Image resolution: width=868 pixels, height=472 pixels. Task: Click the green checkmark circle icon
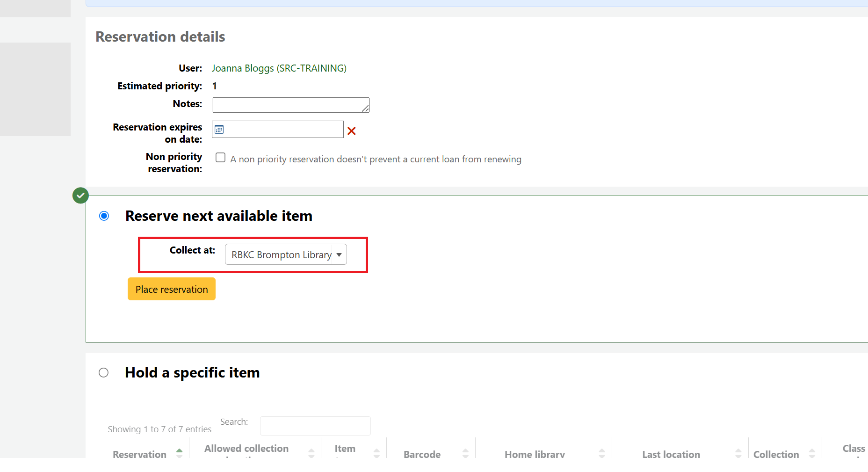click(x=80, y=196)
